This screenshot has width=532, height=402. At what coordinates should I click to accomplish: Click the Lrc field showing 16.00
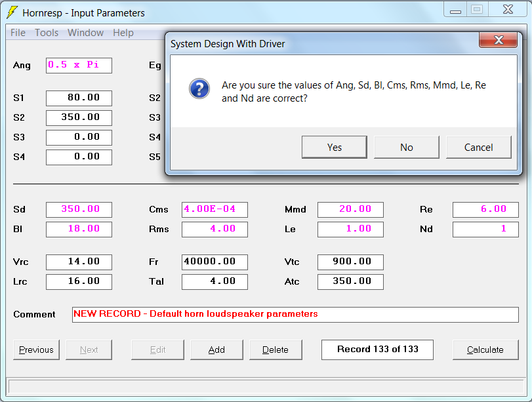pyautogui.click(x=79, y=282)
